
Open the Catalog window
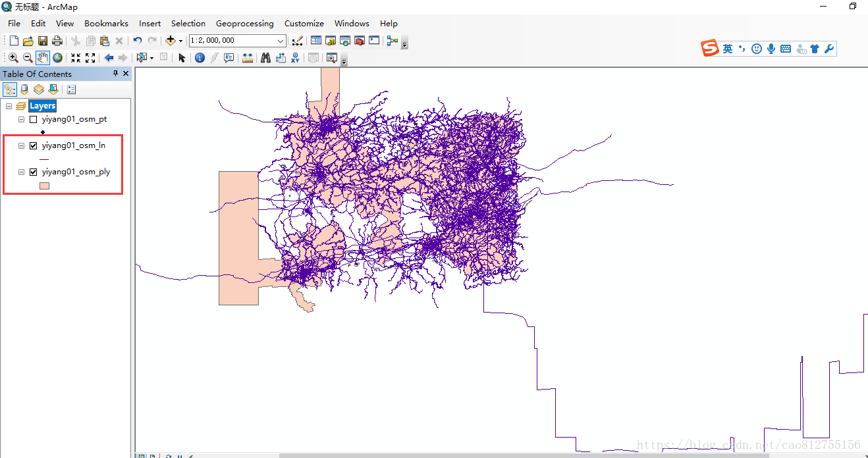click(x=330, y=41)
